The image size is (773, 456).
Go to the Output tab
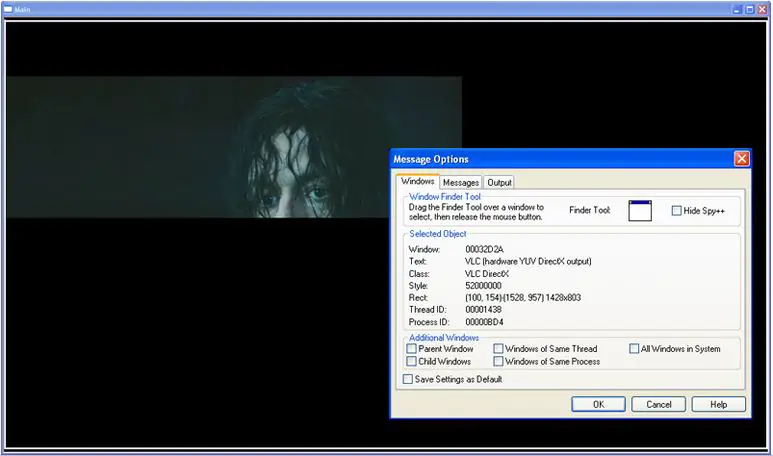[499, 183]
